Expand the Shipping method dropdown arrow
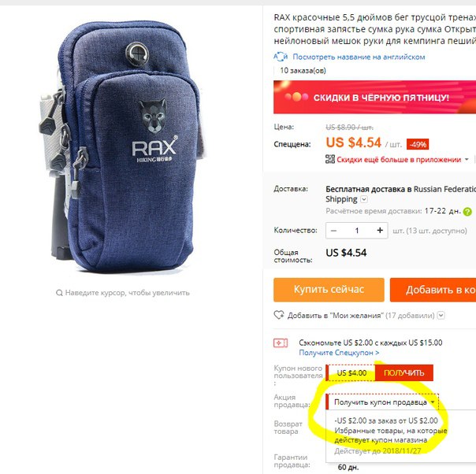 click(x=364, y=199)
